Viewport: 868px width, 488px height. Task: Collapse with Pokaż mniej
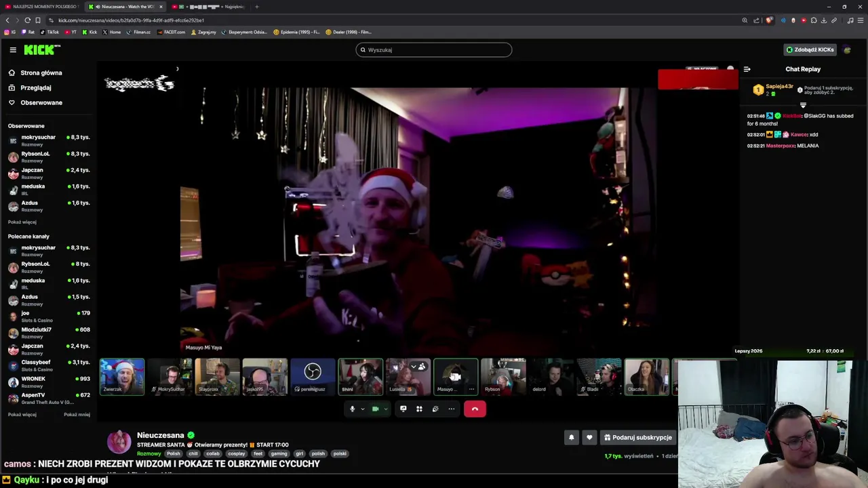click(77, 414)
